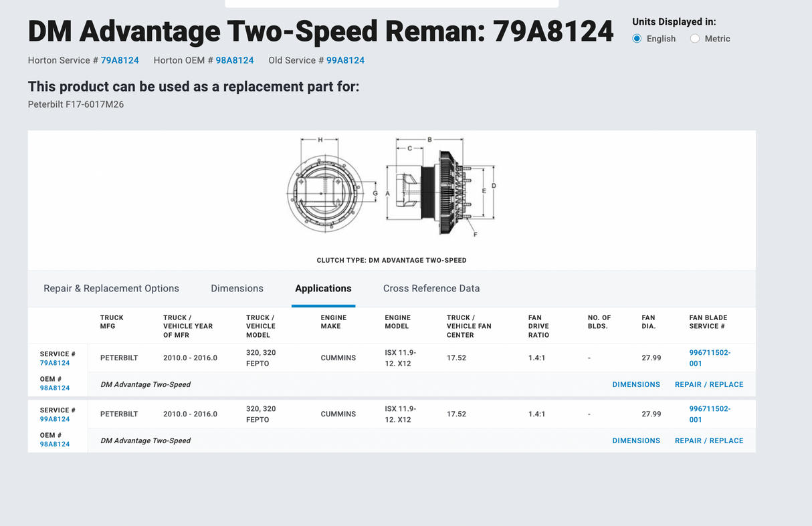The height and width of the screenshot is (526, 812).
Task: Open OEM # 98A8124 link in first row
Action: point(55,388)
